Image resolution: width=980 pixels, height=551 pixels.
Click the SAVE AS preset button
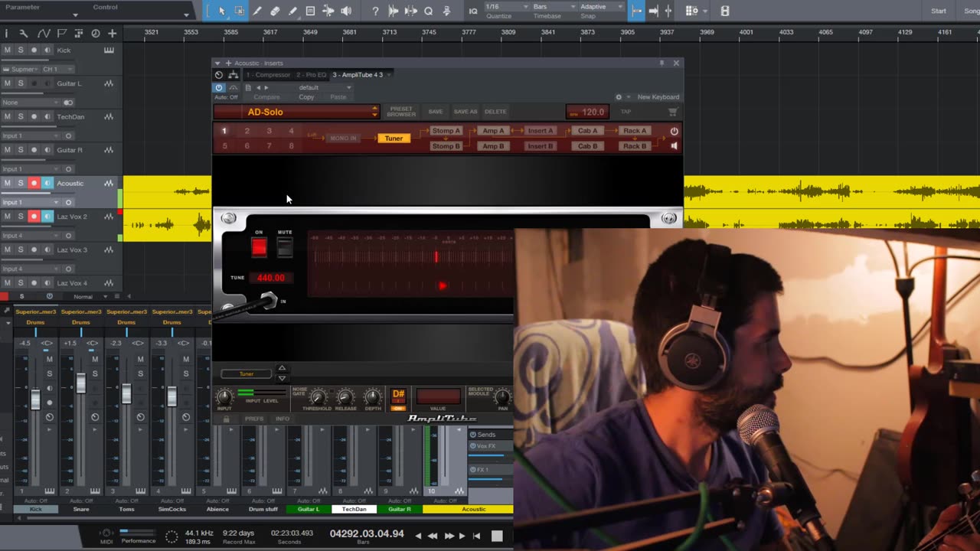(x=465, y=112)
